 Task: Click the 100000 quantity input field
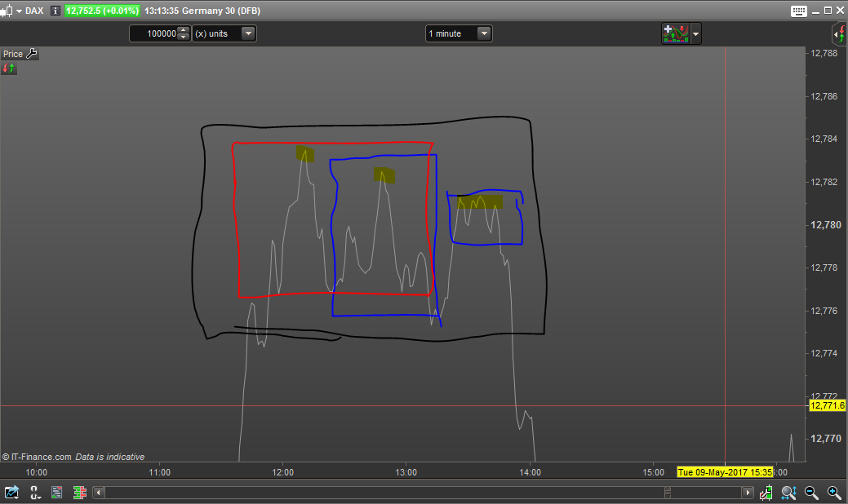(x=155, y=33)
